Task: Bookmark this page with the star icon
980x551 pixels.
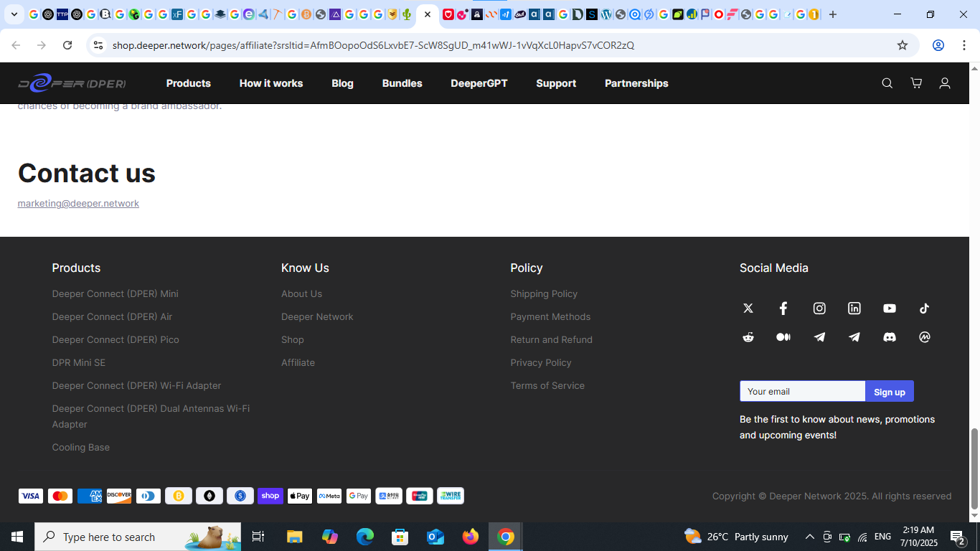Action: pyautogui.click(x=903, y=45)
